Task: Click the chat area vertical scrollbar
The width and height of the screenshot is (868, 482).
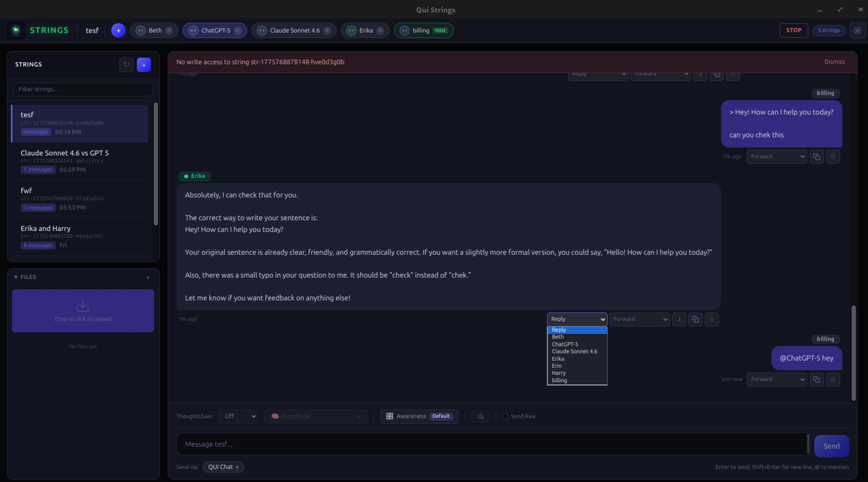Action: click(854, 353)
